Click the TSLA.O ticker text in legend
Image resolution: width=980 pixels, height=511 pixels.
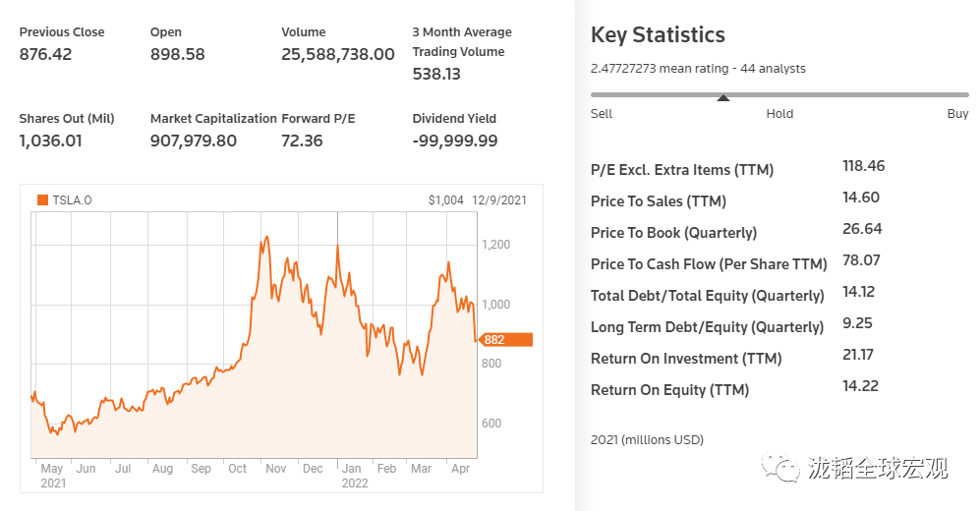click(x=72, y=199)
